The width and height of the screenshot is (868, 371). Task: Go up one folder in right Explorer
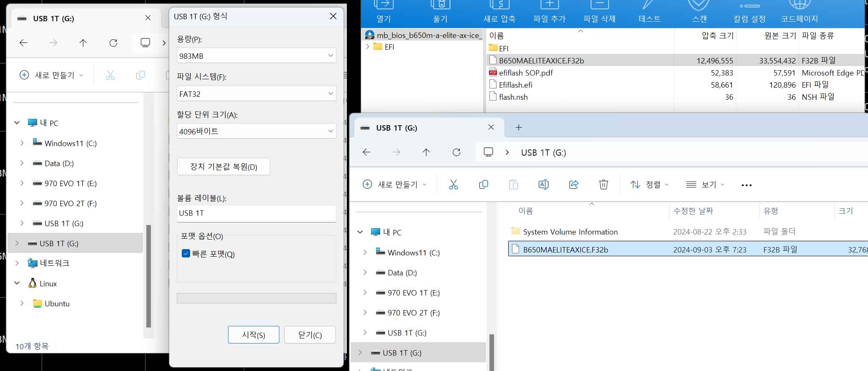click(426, 152)
